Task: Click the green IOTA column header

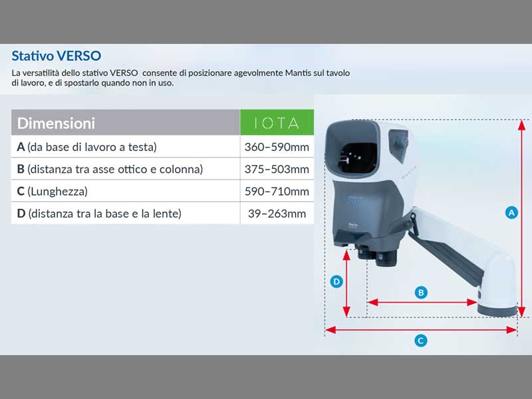Action: tap(277, 122)
